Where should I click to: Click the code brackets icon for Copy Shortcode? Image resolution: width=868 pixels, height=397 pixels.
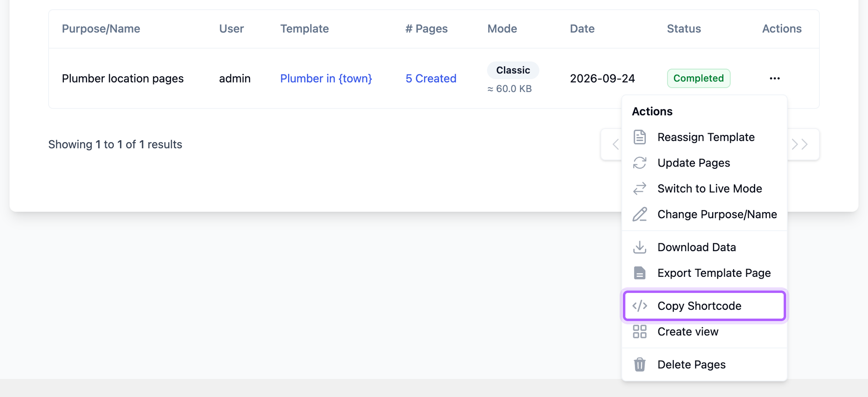point(640,306)
